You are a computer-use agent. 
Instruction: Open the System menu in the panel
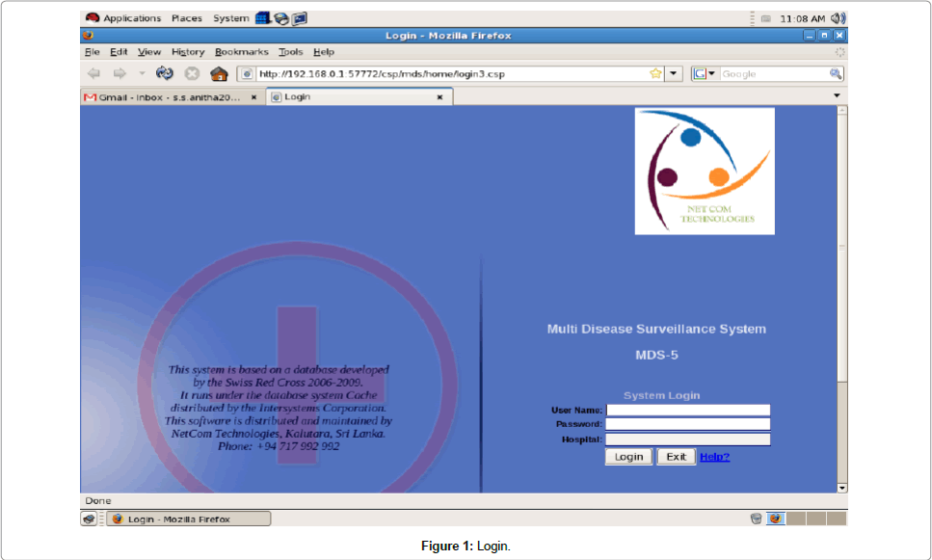pyautogui.click(x=230, y=18)
